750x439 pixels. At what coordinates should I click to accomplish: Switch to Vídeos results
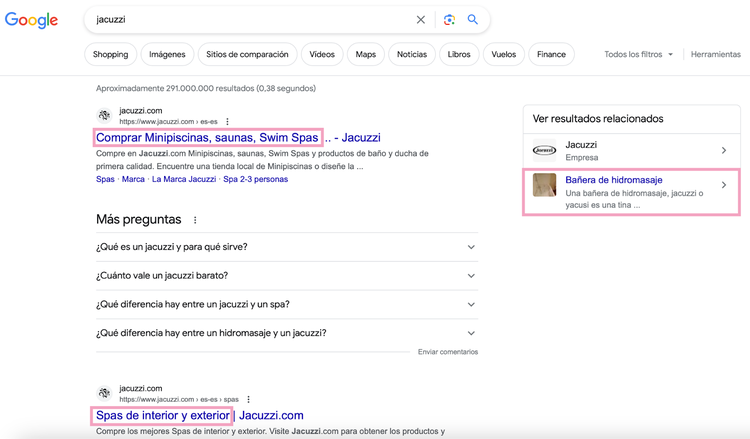pyautogui.click(x=322, y=55)
